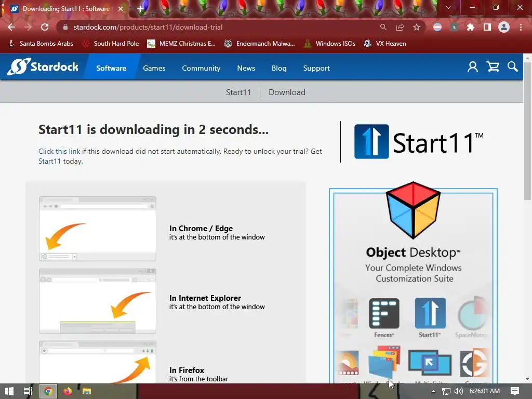
Task: Click the lock site info icon
Action: [65, 27]
